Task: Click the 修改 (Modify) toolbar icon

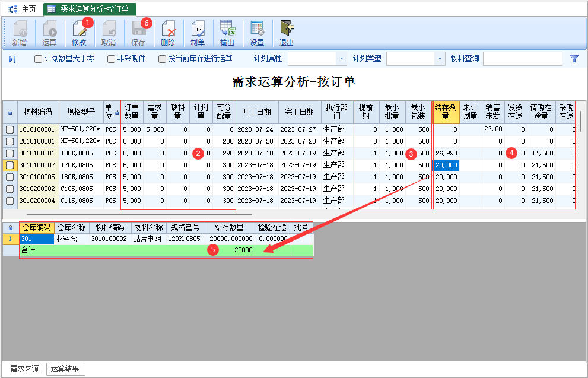Action: [79, 33]
